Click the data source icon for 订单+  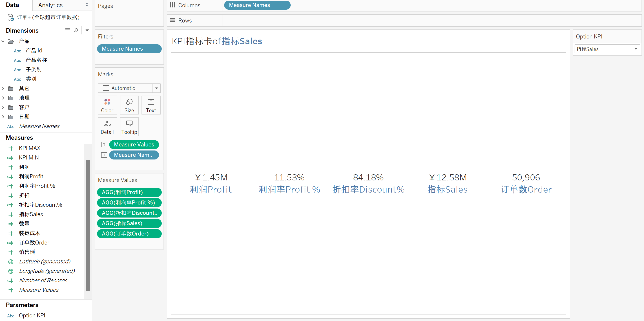[11, 17]
